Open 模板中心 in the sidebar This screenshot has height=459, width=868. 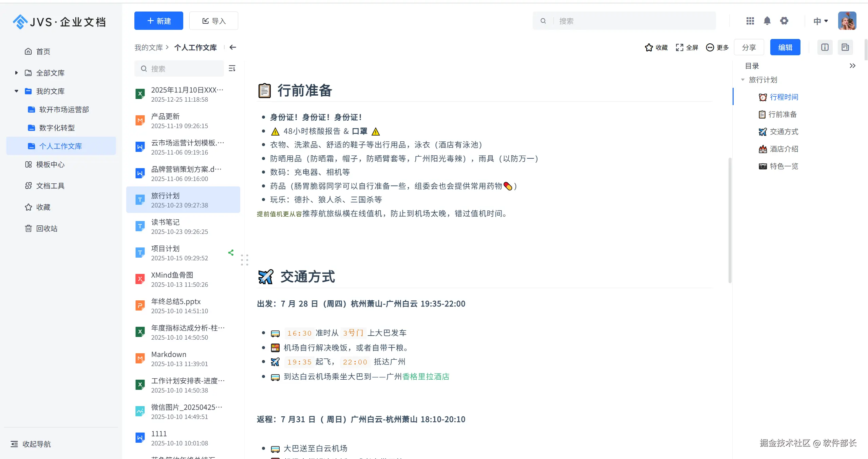(50, 164)
